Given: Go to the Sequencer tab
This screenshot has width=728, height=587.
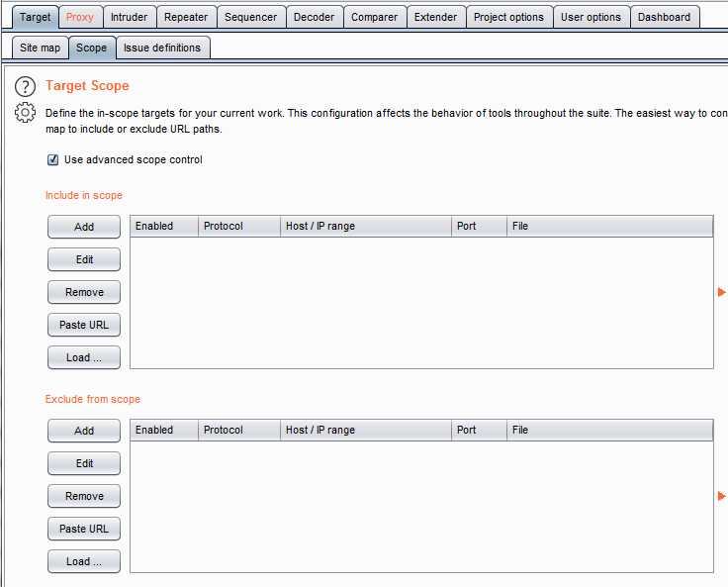Looking at the screenshot, I should (x=250, y=17).
